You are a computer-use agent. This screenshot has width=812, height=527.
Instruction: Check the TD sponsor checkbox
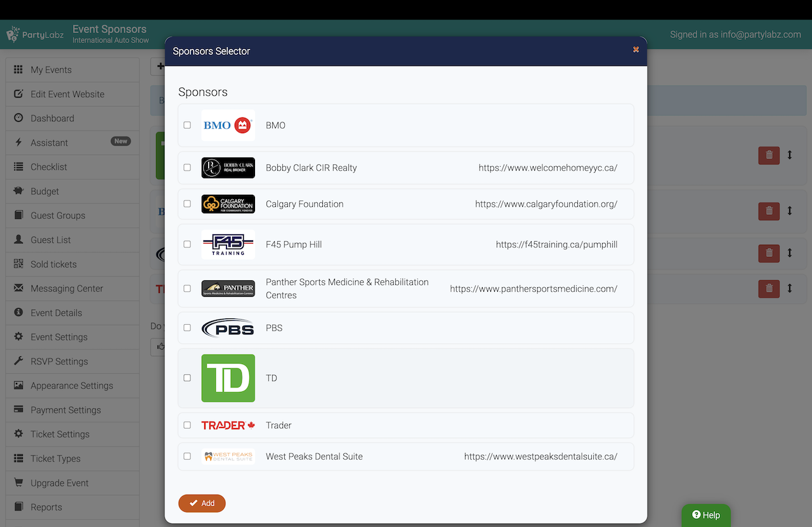[187, 377]
